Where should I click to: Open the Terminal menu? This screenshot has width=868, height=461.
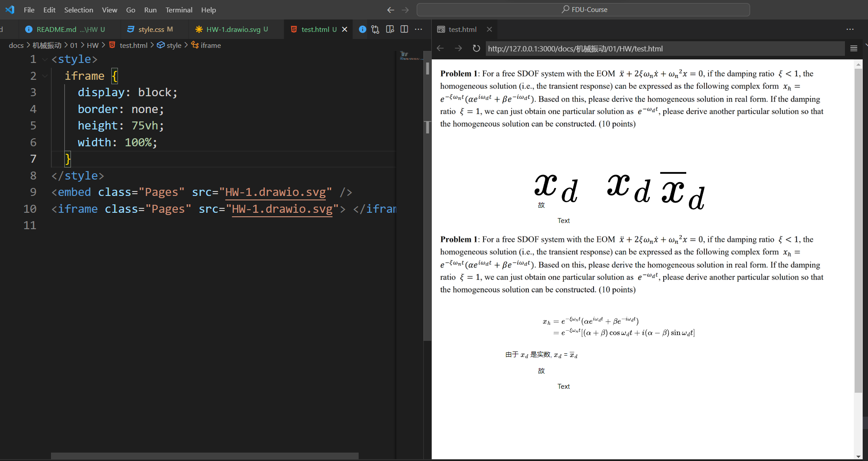point(179,10)
